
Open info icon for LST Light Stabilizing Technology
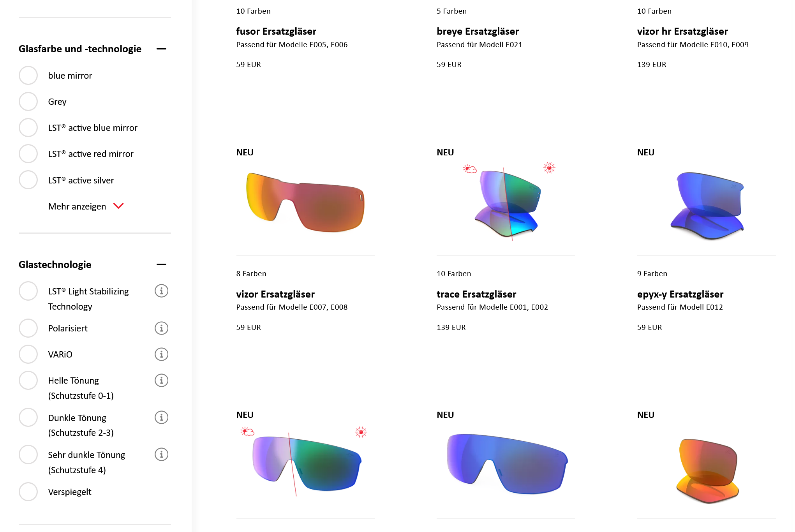click(161, 291)
